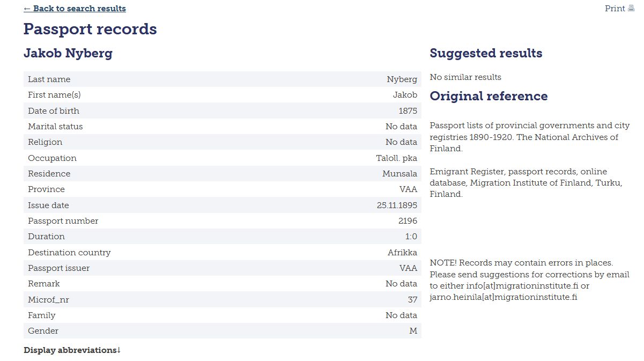Click the Residence value Munsala
Viewport: 644px width, 361px height.
pos(400,174)
